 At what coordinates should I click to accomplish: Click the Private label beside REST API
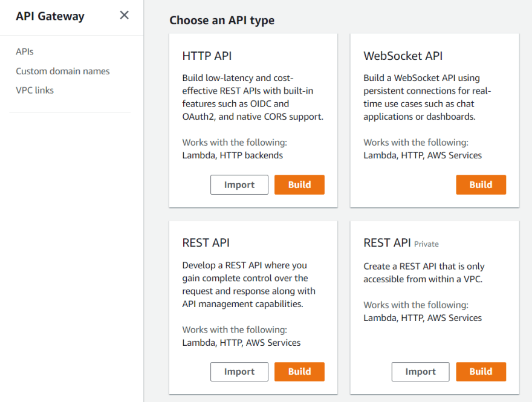tap(426, 244)
